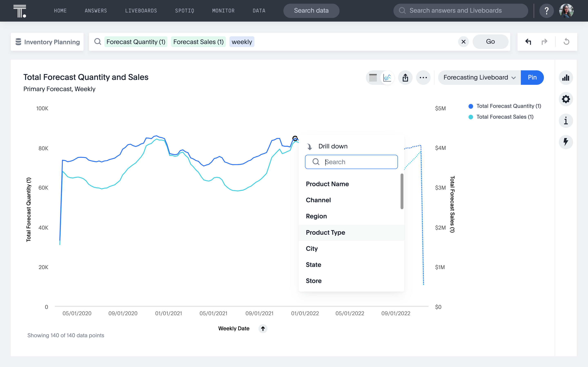Select Product Type from drill down menu

pyautogui.click(x=325, y=232)
